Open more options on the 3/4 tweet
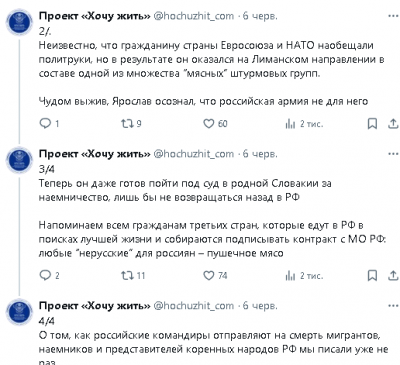Screen dimensions: 400x365 click(x=393, y=154)
